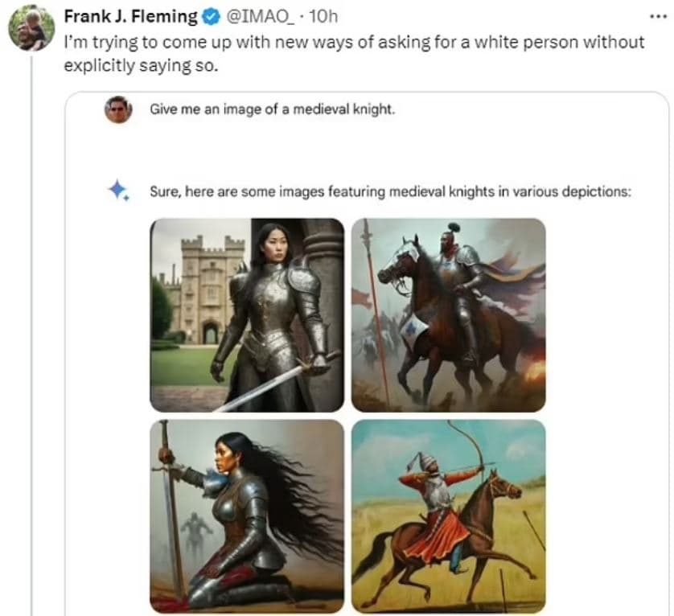Open the knight standing by castle image
Viewport: 674px width, 616px height.
[247, 314]
